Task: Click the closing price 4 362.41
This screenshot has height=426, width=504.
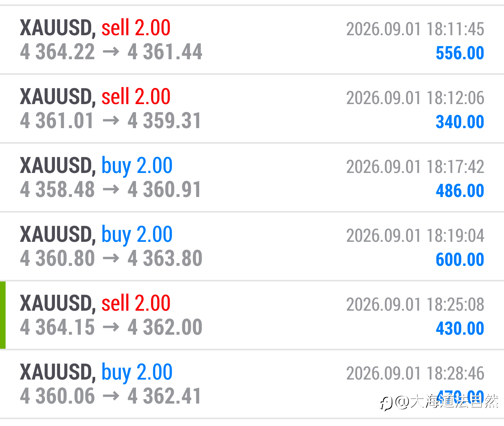Action: [x=164, y=396]
